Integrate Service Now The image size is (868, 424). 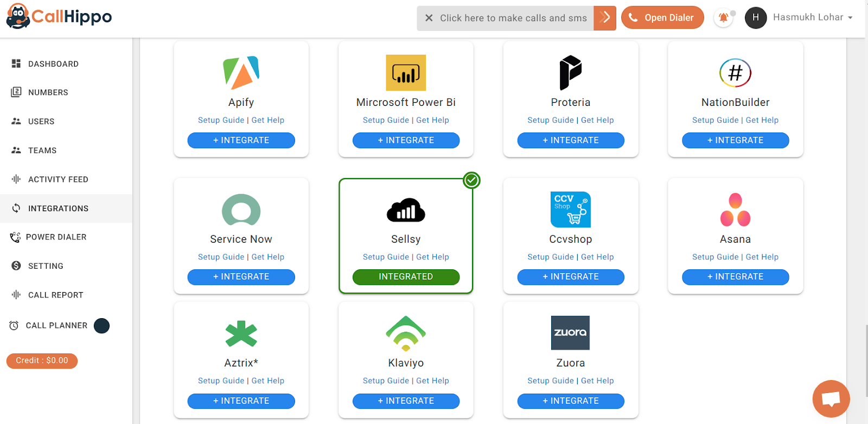coord(241,277)
